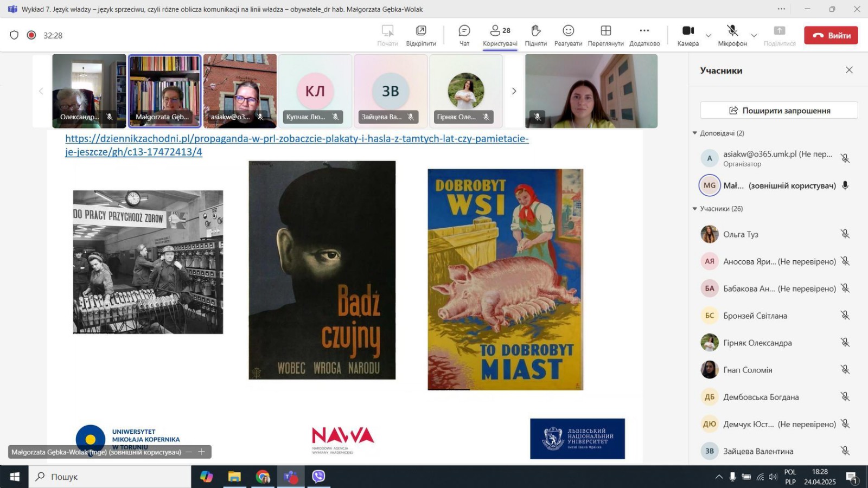Click muted mic icon for Гнап Соломія

coord(845,369)
